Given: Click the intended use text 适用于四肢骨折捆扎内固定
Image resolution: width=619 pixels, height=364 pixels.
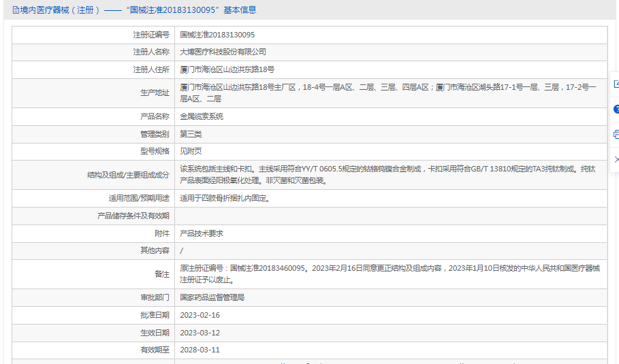Looking at the screenshot, I should coord(225,199).
